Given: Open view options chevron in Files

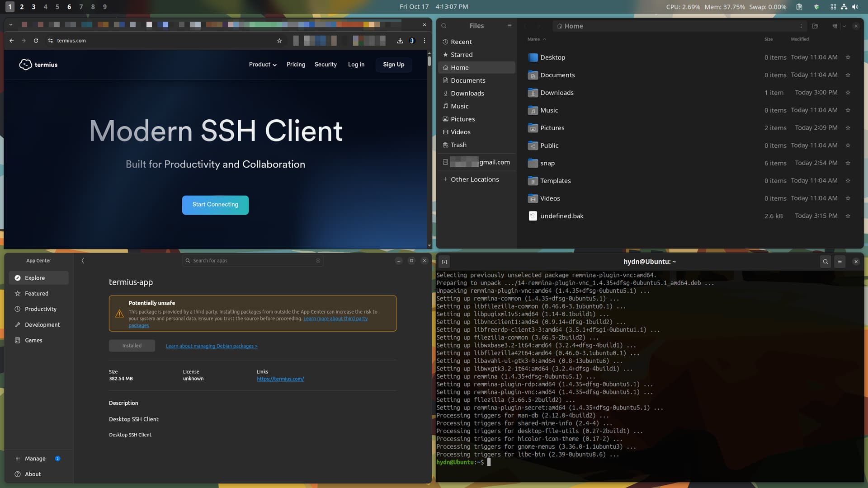Looking at the screenshot, I should pos(844,26).
